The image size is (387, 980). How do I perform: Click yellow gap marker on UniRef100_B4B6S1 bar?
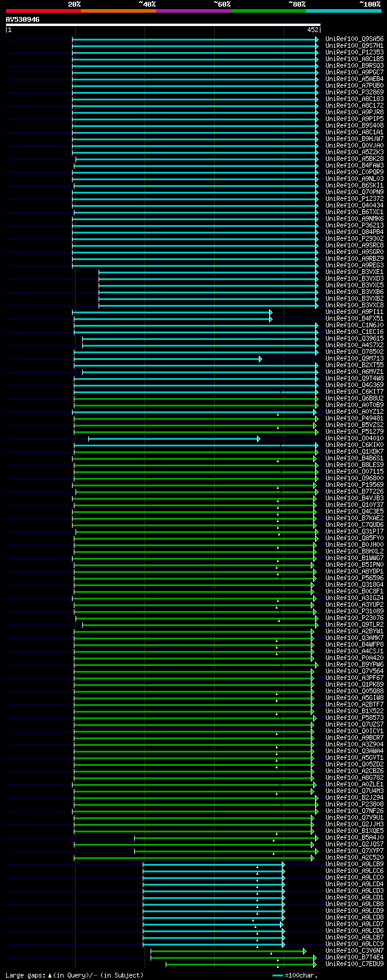click(278, 460)
